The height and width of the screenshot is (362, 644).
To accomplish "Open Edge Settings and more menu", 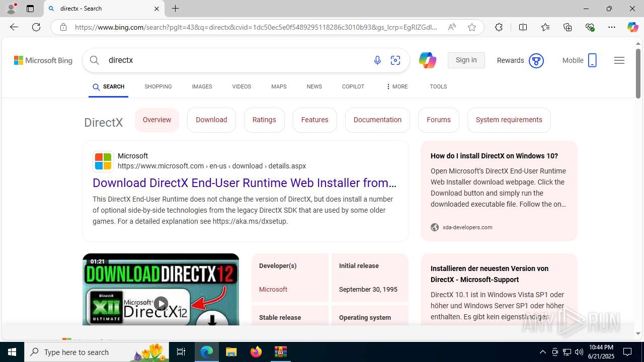I will [x=612, y=27].
